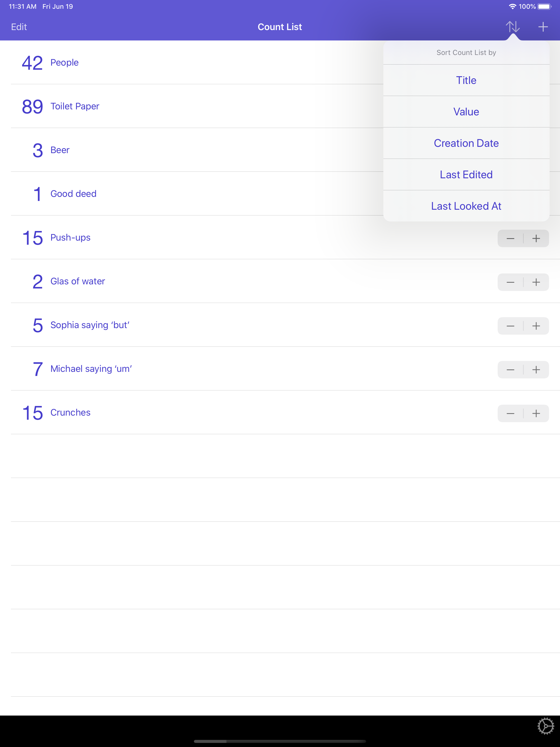Tap the Edit button
Screen dimensions: 560x747
19,27
